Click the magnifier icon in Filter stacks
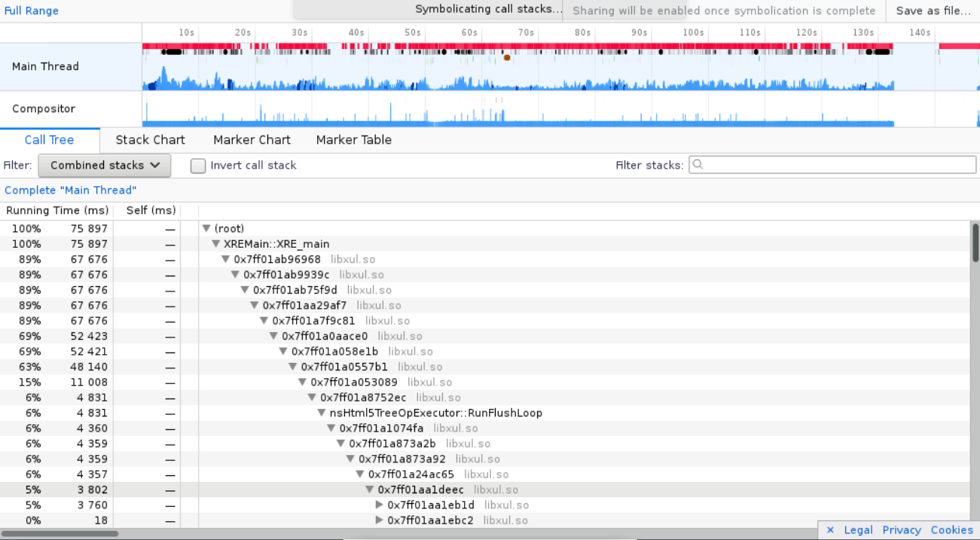This screenshot has width=980, height=540. click(698, 165)
